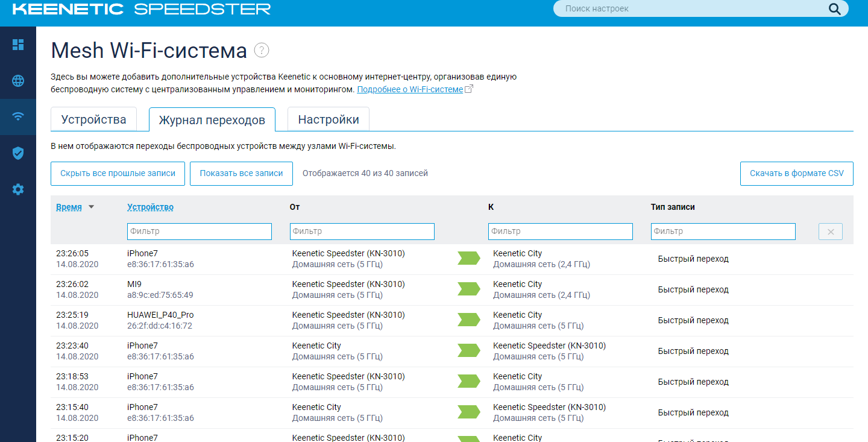This screenshot has height=442, width=868.
Task: Open the settings gear icon in sidebar
Action: tap(18, 189)
